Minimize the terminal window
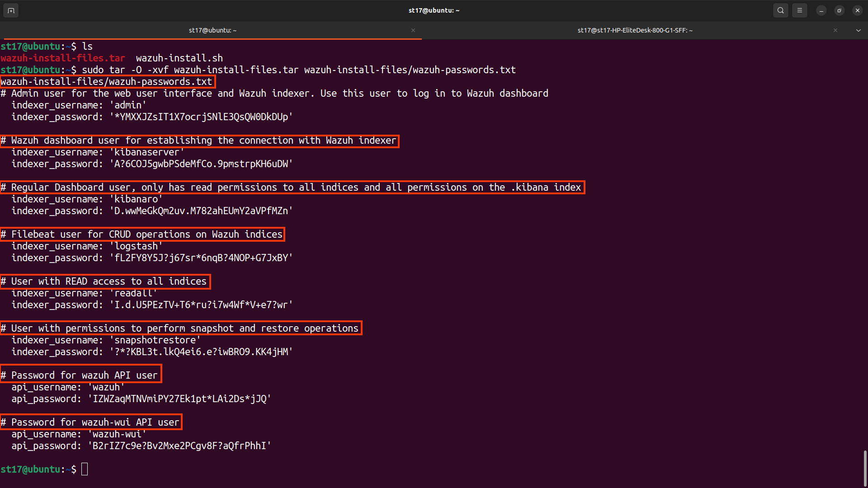The height and width of the screenshot is (488, 868). [x=821, y=10]
